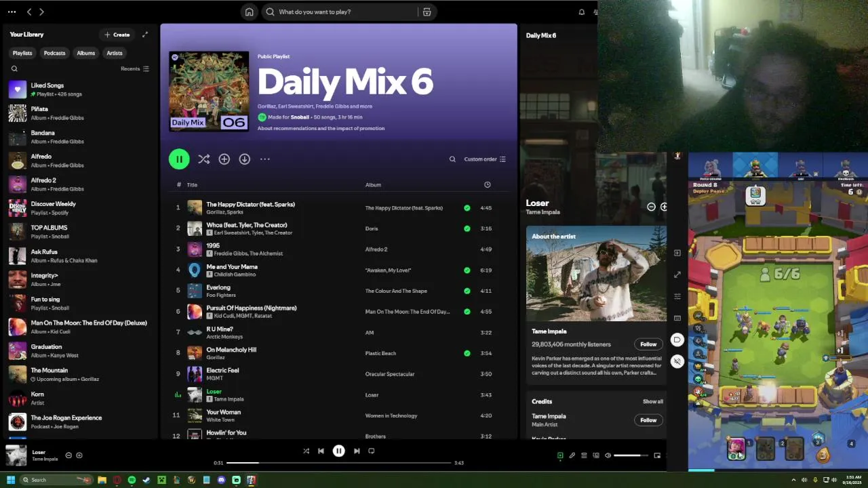Open keyboard mapping icon on emulator sidebar
868x488 pixels.
pos(677,318)
